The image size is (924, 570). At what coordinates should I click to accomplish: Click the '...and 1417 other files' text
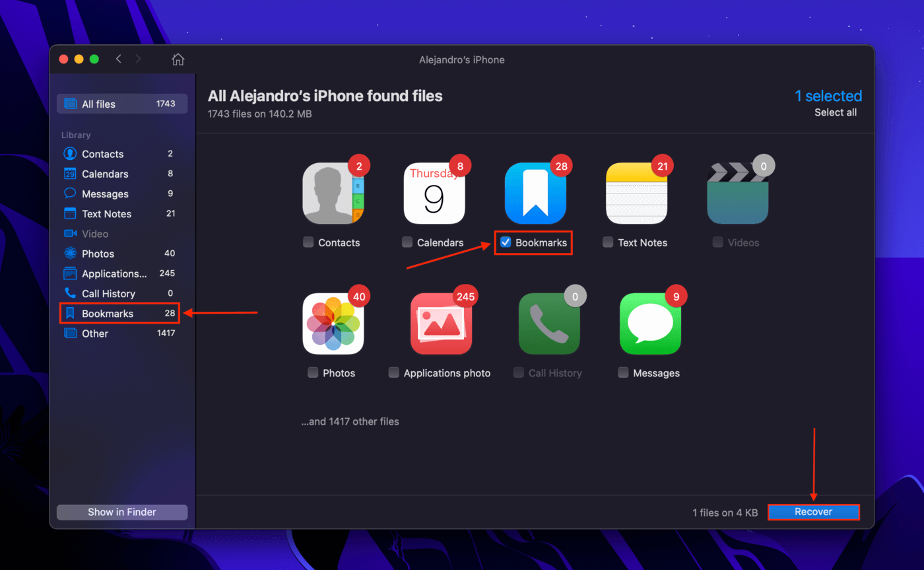pyautogui.click(x=350, y=421)
